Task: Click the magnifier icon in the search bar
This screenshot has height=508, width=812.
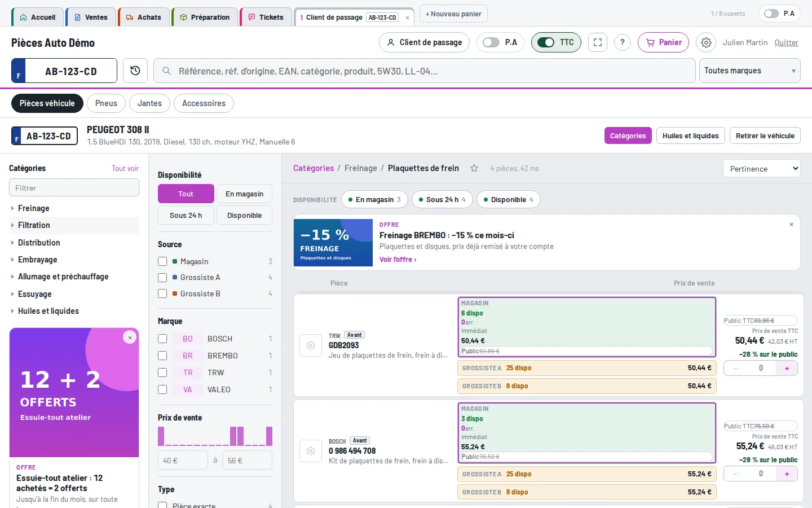Action: point(167,71)
